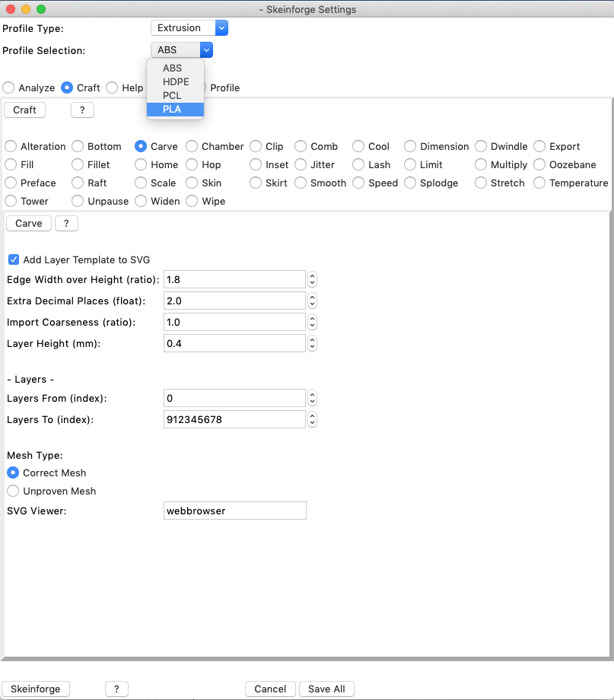The image size is (614, 700).
Task: Click the Edge Width over Height stepper
Action: coord(313,279)
